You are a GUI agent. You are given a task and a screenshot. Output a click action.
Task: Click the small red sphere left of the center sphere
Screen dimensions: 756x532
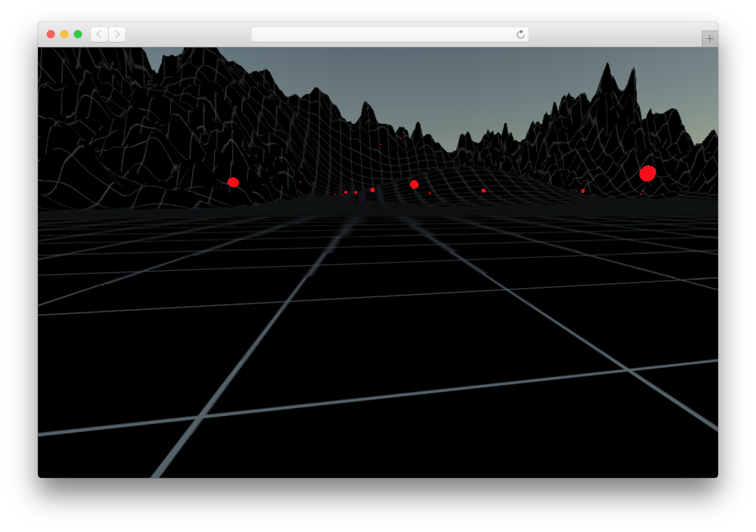[x=372, y=190]
